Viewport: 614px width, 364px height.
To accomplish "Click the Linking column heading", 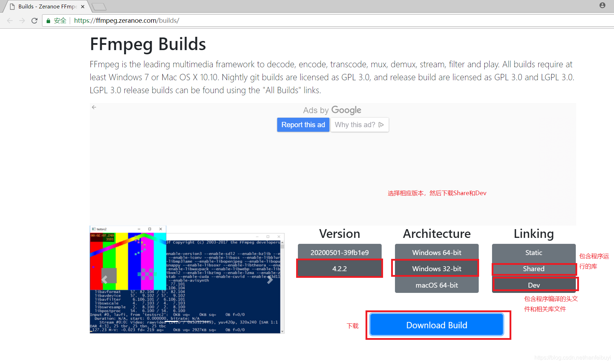I will (534, 234).
